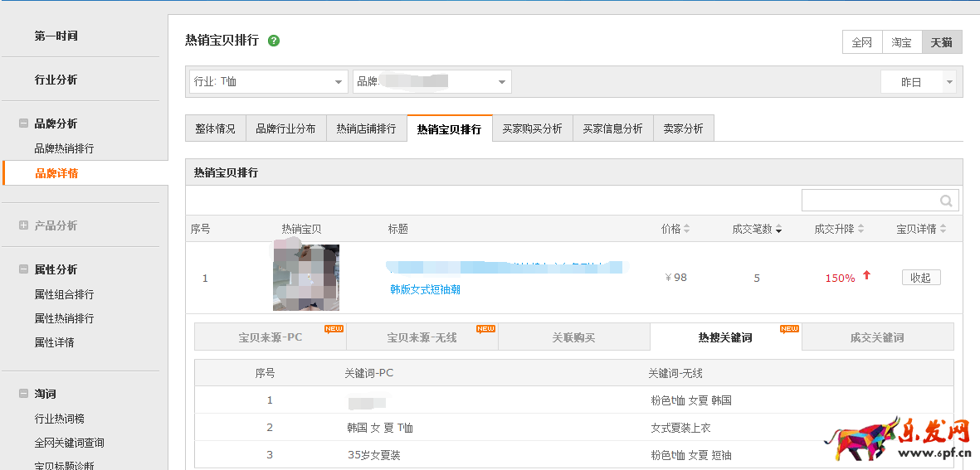The image size is (980, 470).
Task: Sort by 成交笔数 column arrow
Action: [x=778, y=230]
